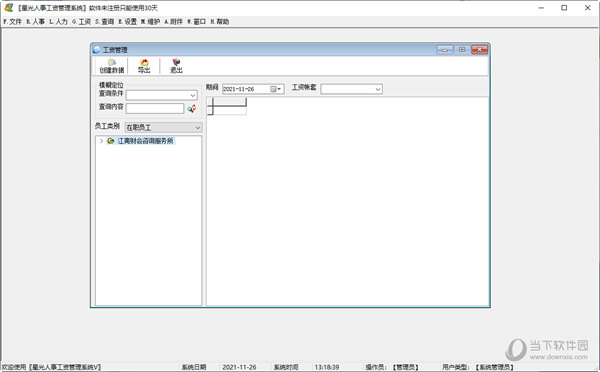
Task: Open the 查询条件 dropdown
Action: pos(193,95)
